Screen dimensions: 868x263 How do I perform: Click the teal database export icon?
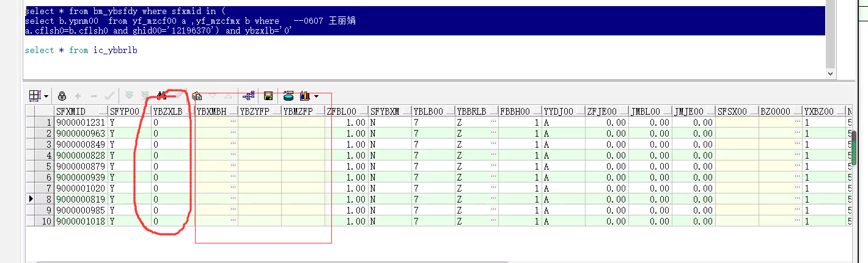(x=289, y=96)
